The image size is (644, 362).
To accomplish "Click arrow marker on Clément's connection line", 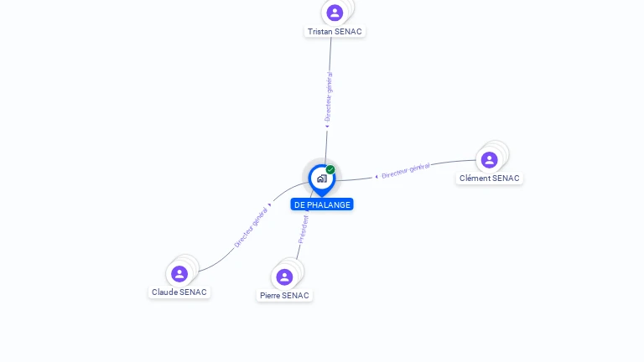I will click(377, 177).
